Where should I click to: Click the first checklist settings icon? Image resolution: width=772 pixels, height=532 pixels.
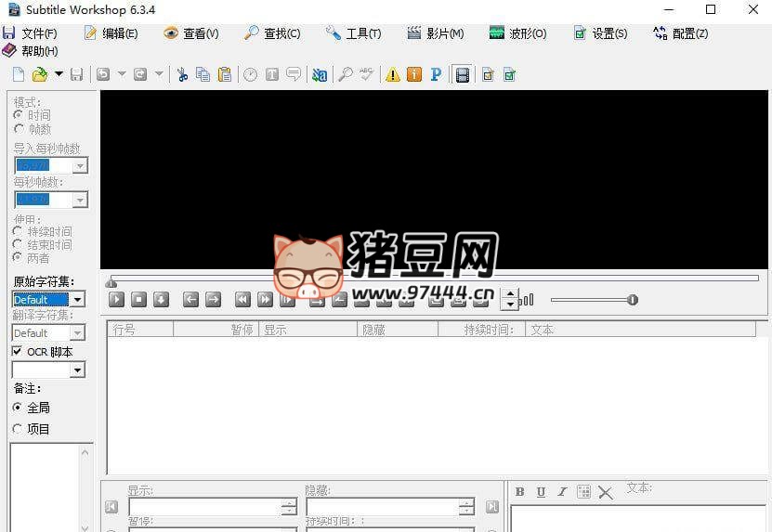pos(488,75)
